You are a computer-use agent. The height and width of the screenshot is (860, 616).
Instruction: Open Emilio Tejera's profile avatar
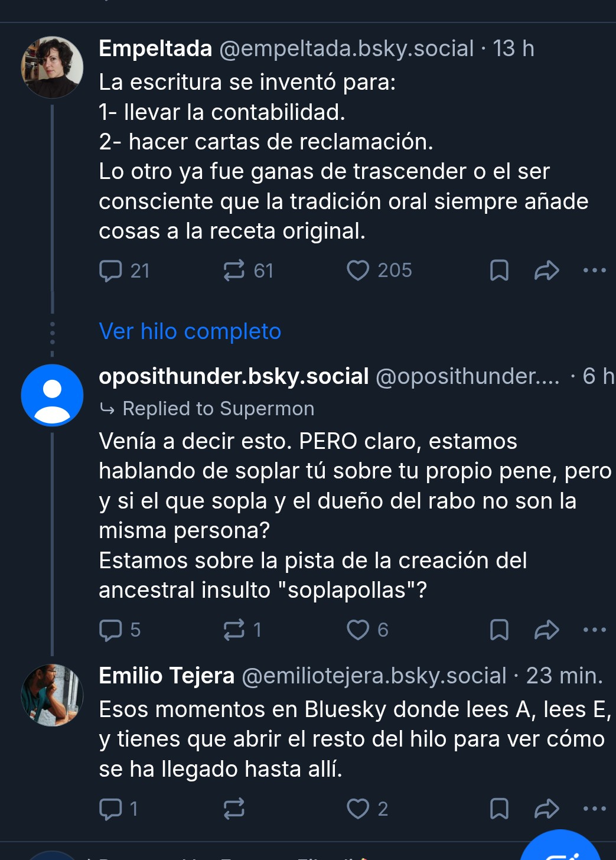click(x=52, y=695)
